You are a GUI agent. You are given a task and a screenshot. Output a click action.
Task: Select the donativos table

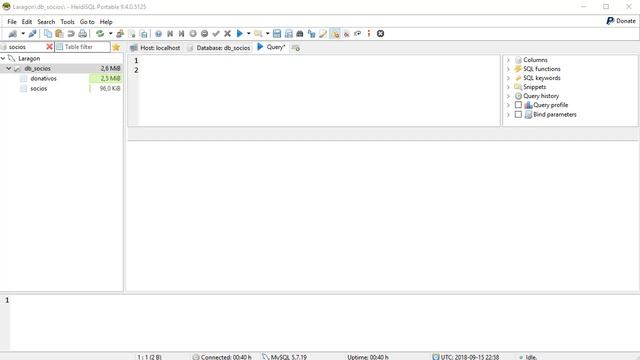(x=43, y=78)
